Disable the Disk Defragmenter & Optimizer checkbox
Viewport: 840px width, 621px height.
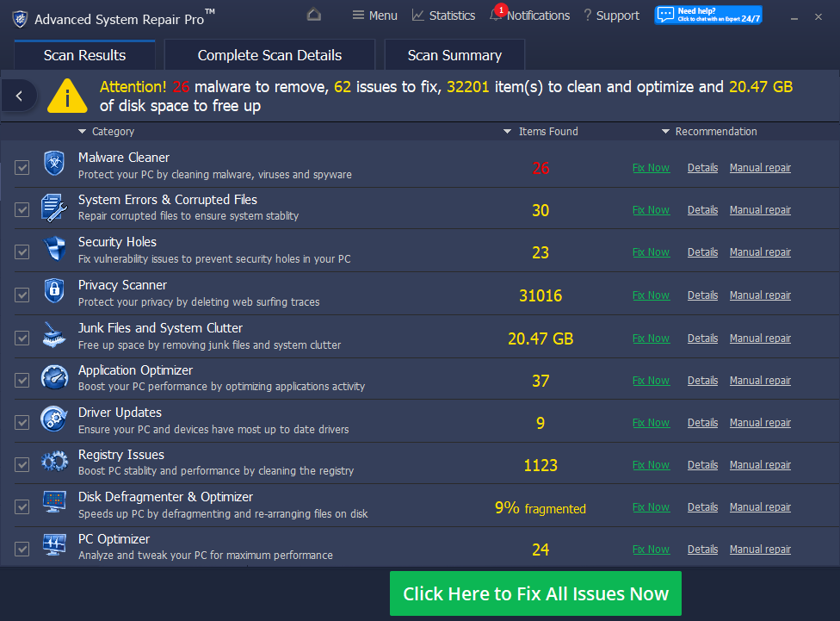pos(22,506)
